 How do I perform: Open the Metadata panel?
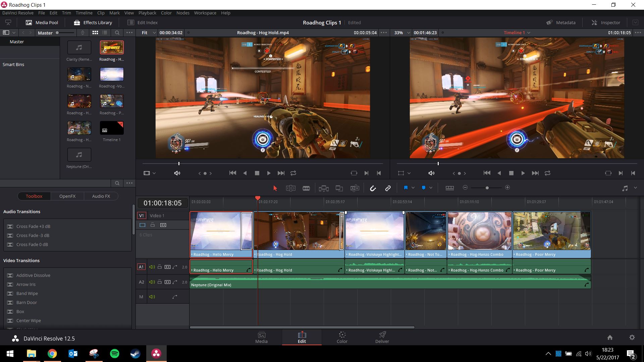tap(561, 22)
